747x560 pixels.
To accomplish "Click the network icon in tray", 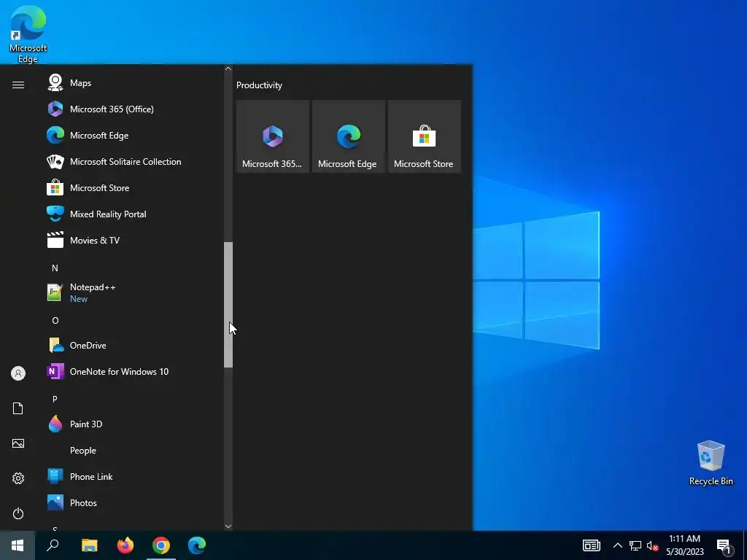I will [635, 545].
